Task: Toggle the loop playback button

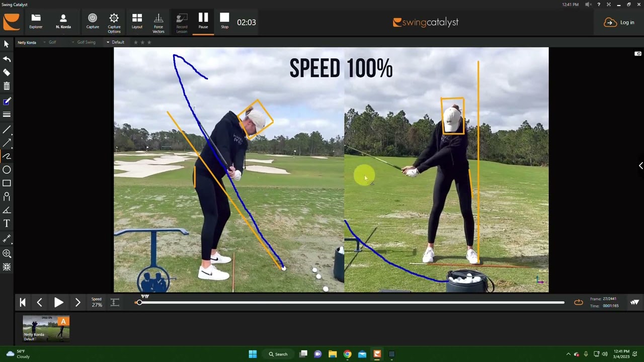Action: click(579, 302)
